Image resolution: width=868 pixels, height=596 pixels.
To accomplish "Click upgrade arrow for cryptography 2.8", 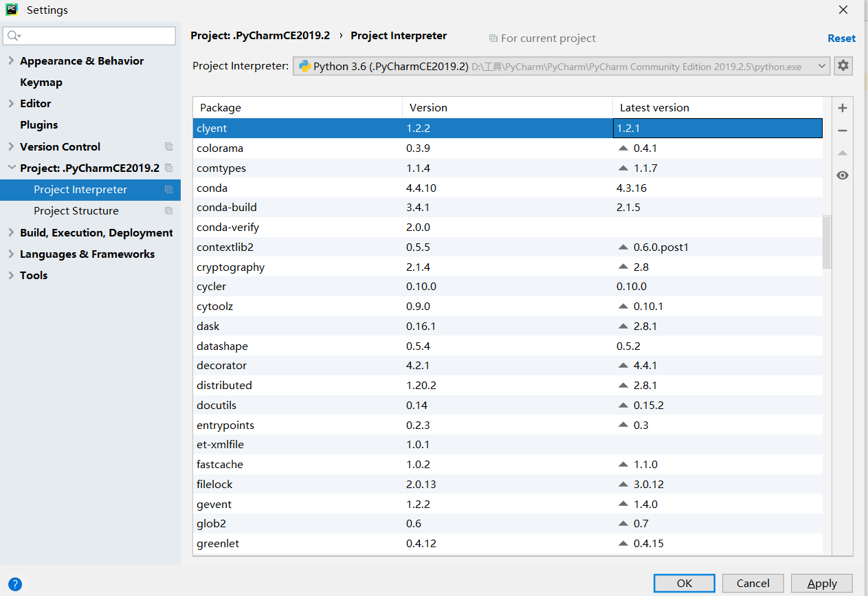I will [x=623, y=267].
